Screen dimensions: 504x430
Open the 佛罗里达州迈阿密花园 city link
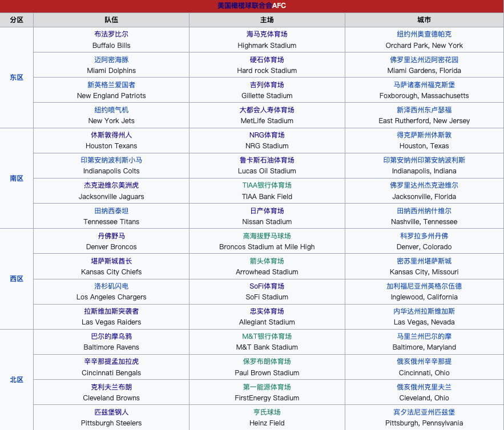(424, 60)
